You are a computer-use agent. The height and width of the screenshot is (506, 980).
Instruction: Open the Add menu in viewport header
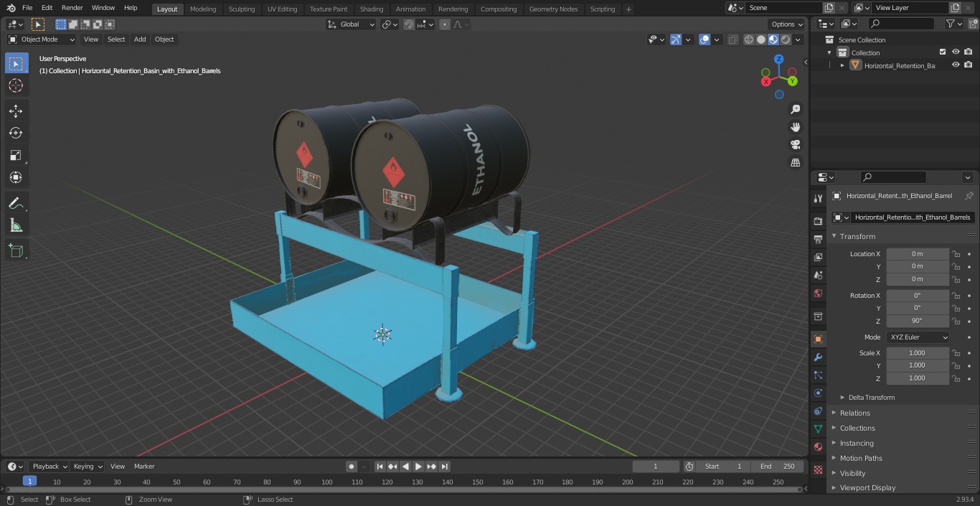(x=140, y=39)
